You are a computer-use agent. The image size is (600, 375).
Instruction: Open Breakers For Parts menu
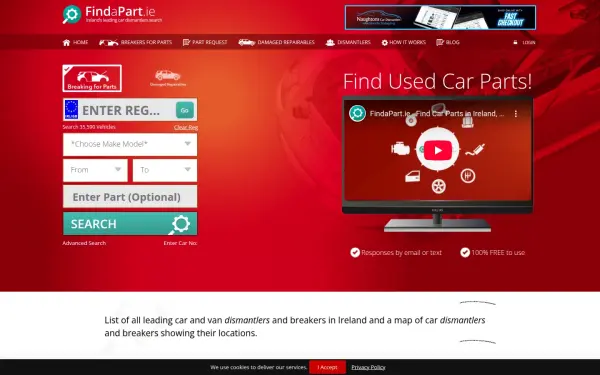coord(135,42)
